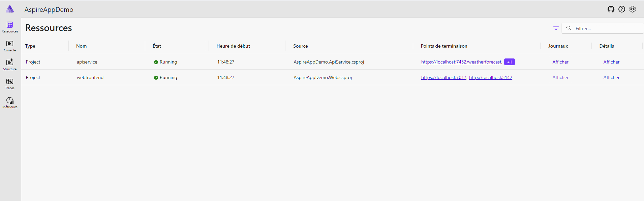Click the help question mark icon

pyautogui.click(x=621, y=9)
